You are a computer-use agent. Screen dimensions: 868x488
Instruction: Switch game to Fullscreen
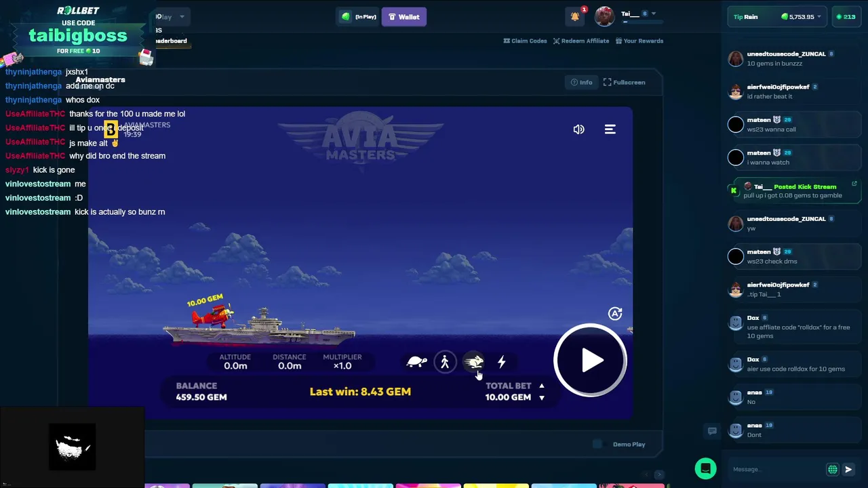coord(624,83)
